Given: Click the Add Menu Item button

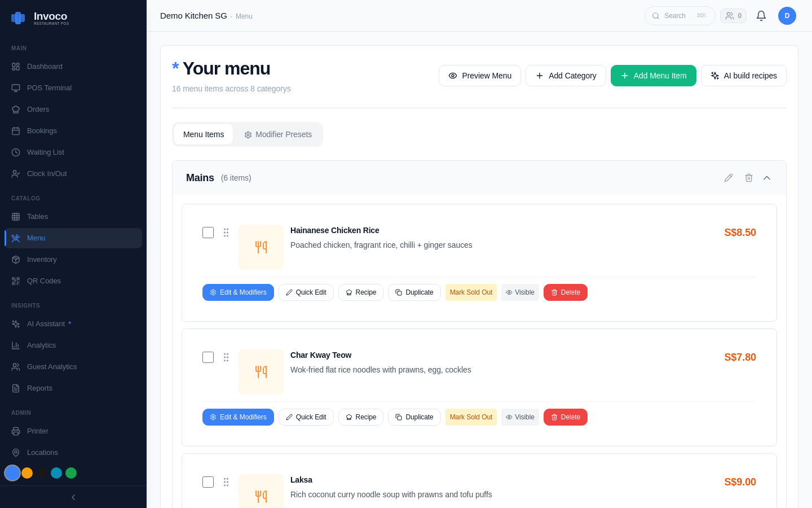Looking at the screenshot, I should [x=653, y=75].
